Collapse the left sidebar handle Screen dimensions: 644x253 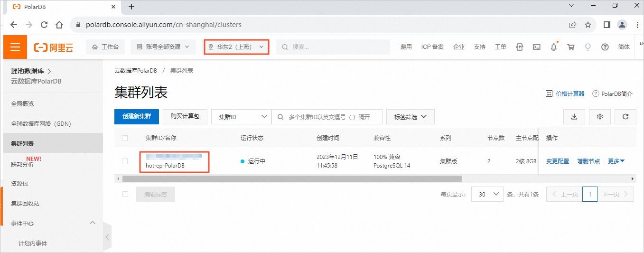pyautogui.click(x=107, y=237)
